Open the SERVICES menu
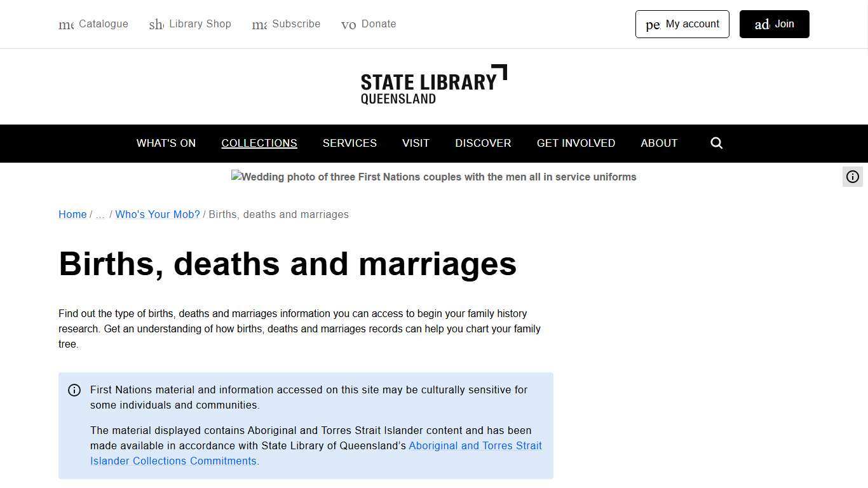 click(x=349, y=143)
